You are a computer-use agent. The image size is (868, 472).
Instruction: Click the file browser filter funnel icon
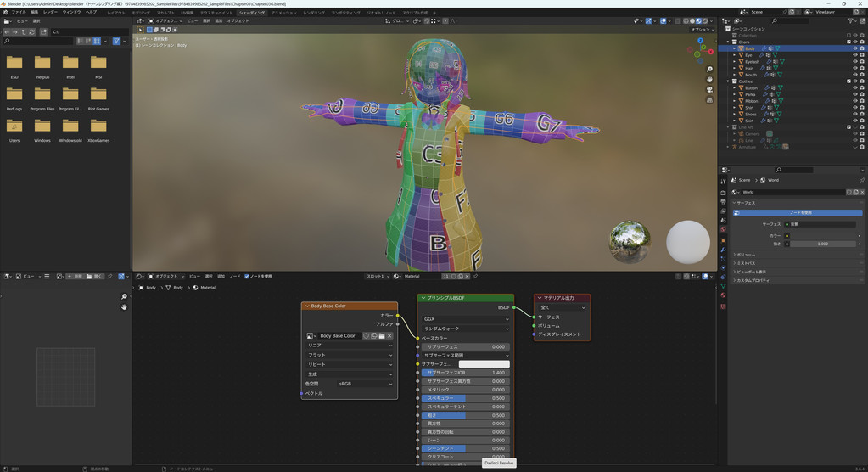click(116, 41)
